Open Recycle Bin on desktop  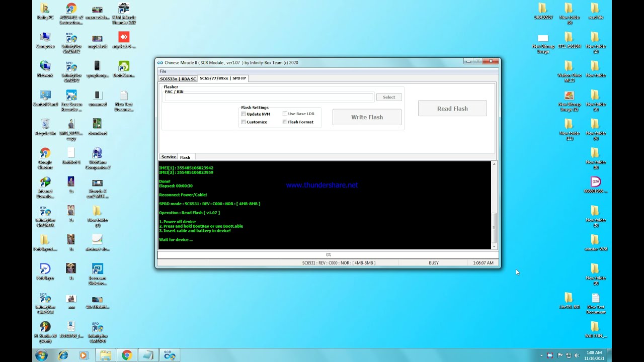pyautogui.click(x=45, y=127)
